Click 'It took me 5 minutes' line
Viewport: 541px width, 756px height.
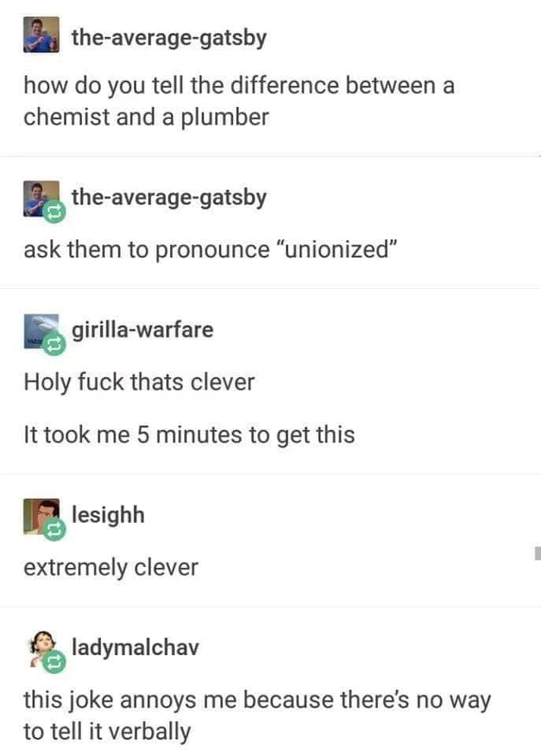click(189, 435)
